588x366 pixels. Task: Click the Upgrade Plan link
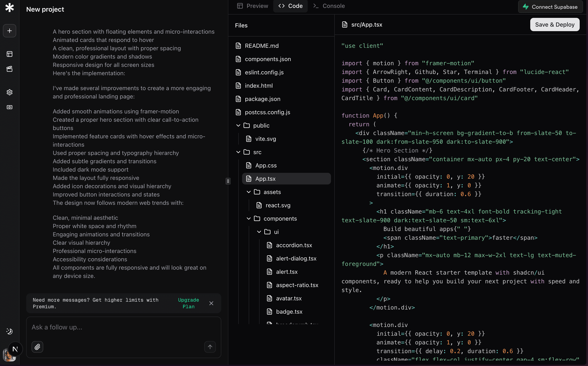pos(188,303)
